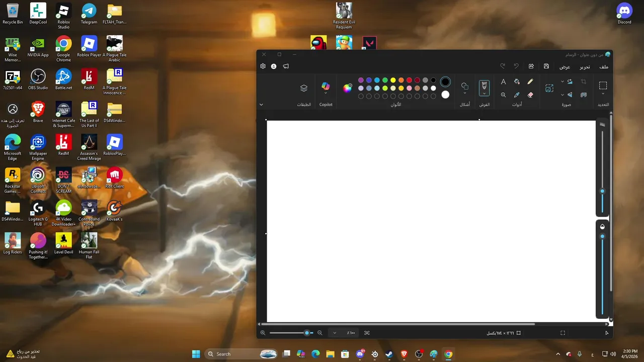Open the Shapes gallery icon
This screenshot has height=362, width=644.
pos(464,86)
